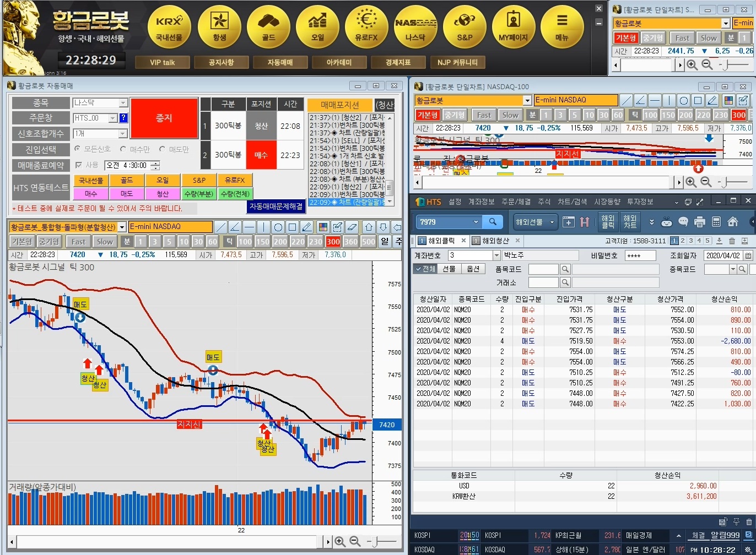
Task: Select the 모든신호 radio button
Action: 77,149
